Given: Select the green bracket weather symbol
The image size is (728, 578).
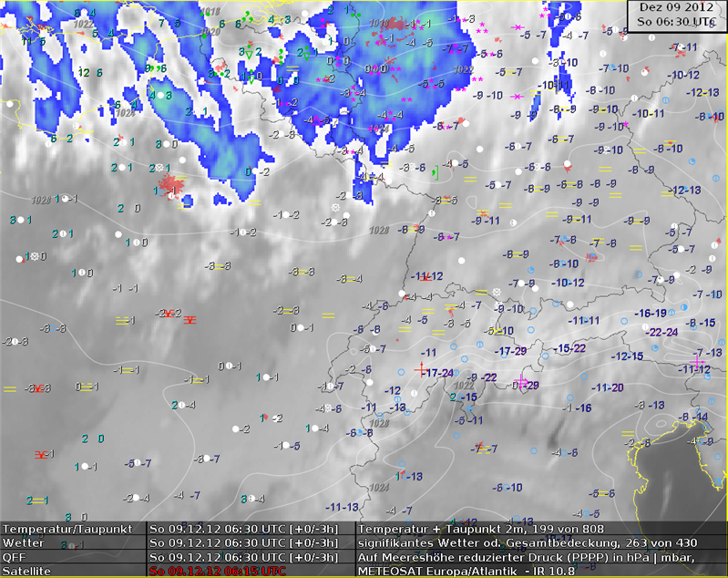Looking at the screenshot, I should [x=436, y=170].
